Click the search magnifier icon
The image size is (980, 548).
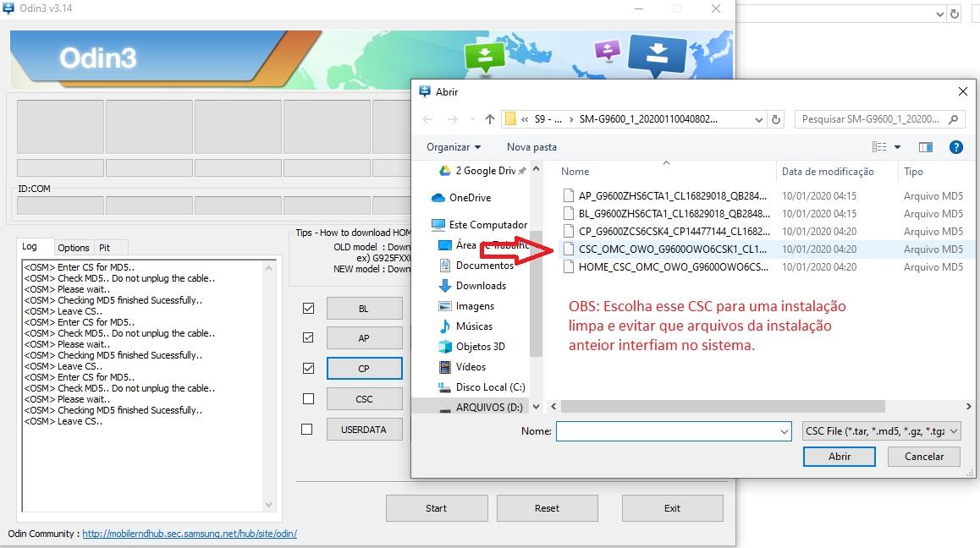[x=954, y=118]
